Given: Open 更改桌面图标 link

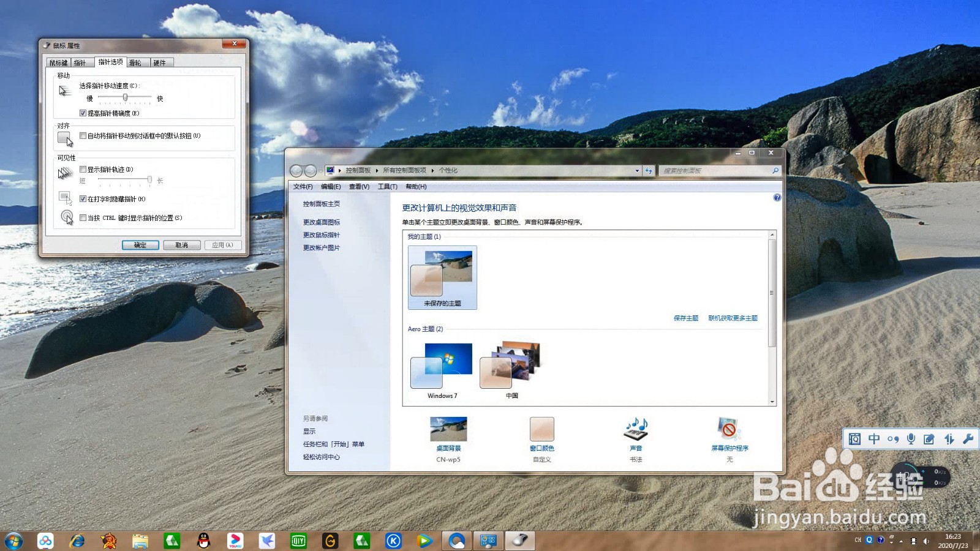Looking at the screenshot, I should (322, 222).
